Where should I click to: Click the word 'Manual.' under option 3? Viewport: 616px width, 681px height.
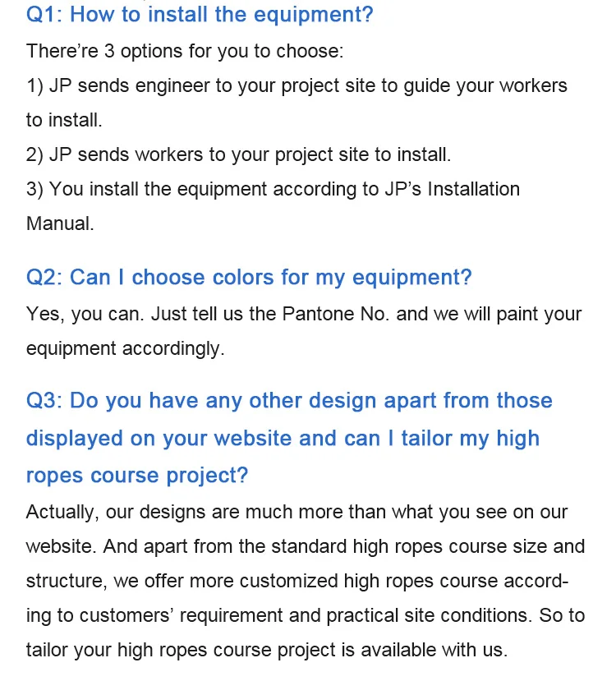(x=60, y=223)
